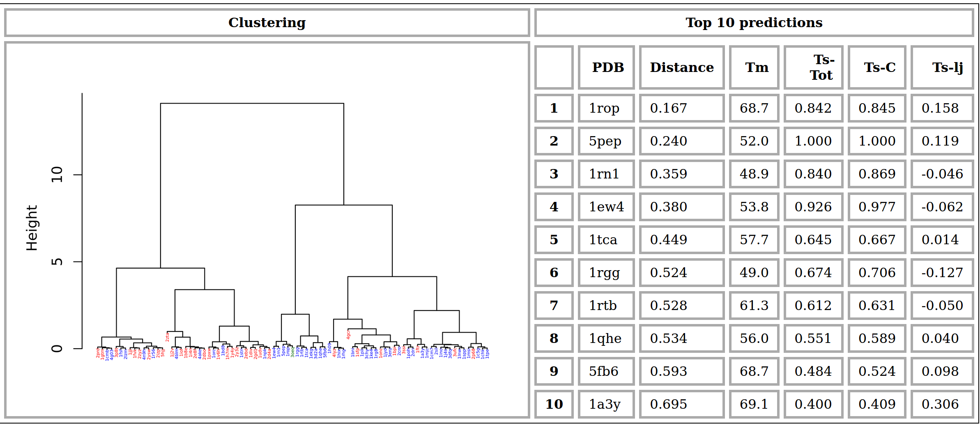Select the PDB column header
The image size is (980, 426).
[607, 67]
